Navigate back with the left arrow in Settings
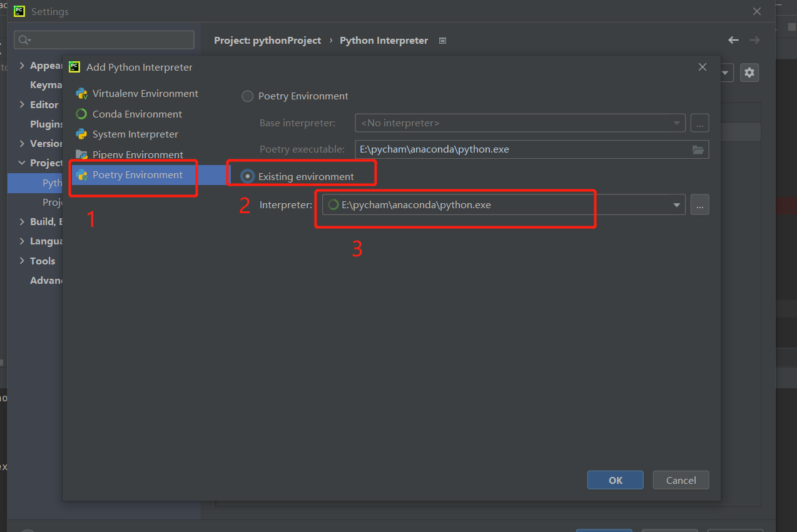This screenshot has width=797, height=532. pos(734,40)
